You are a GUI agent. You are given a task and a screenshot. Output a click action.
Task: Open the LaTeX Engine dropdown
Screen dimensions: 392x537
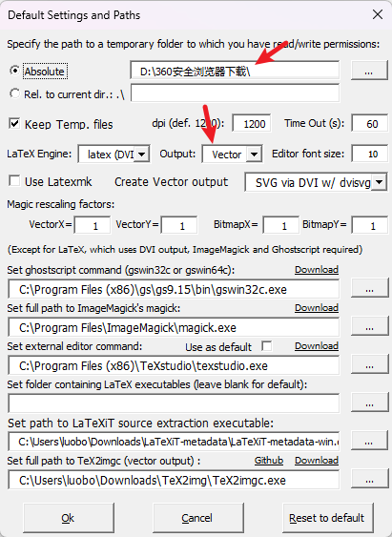click(x=141, y=155)
